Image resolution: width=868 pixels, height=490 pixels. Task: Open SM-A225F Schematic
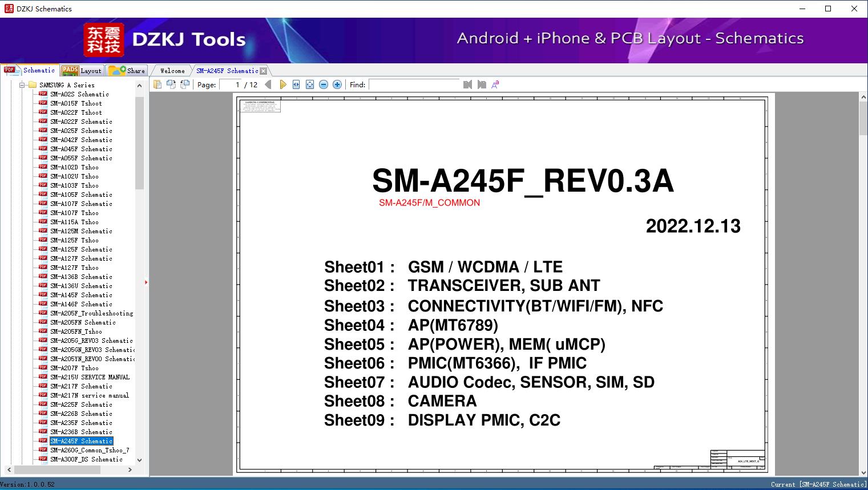(81, 404)
